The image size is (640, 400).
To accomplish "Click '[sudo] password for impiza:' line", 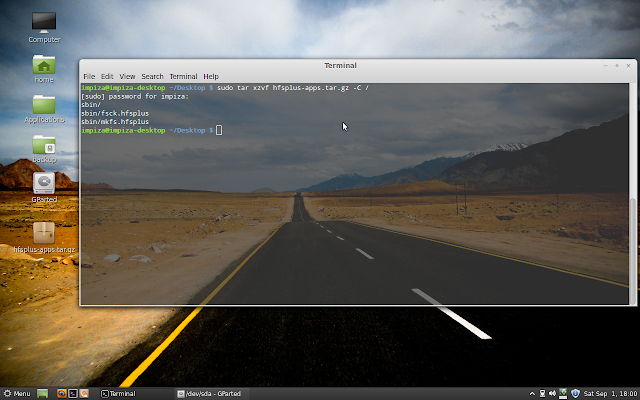I will pos(135,96).
